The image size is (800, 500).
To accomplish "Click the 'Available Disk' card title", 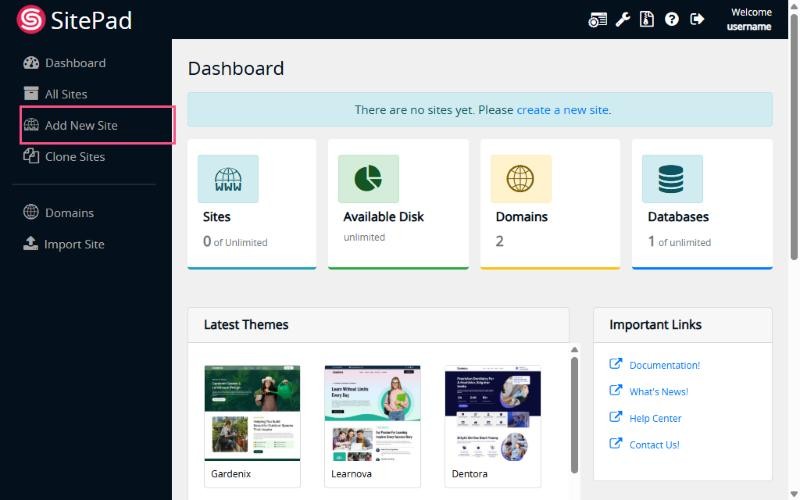I will 383,217.
